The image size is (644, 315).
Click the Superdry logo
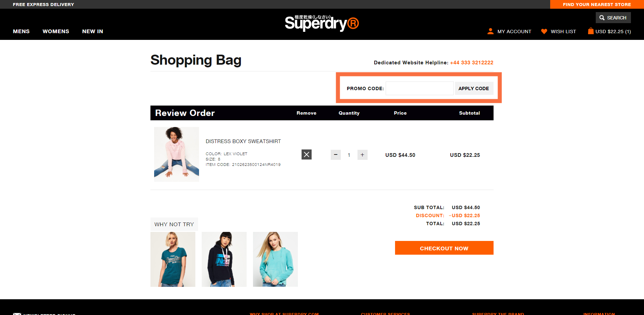pyautogui.click(x=322, y=23)
